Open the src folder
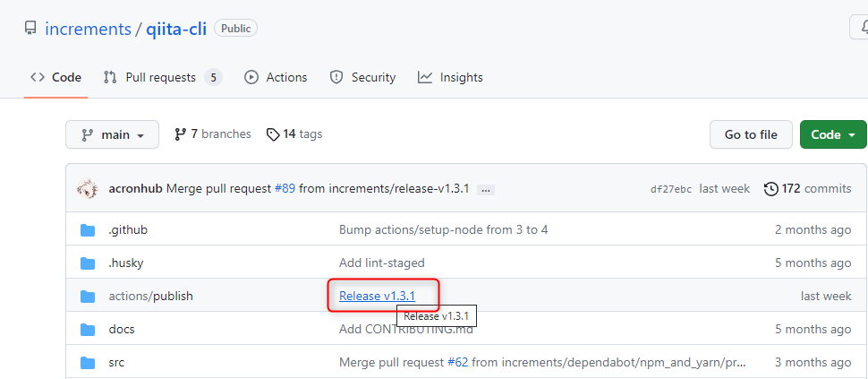The height and width of the screenshot is (379, 868). pos(116,363)
